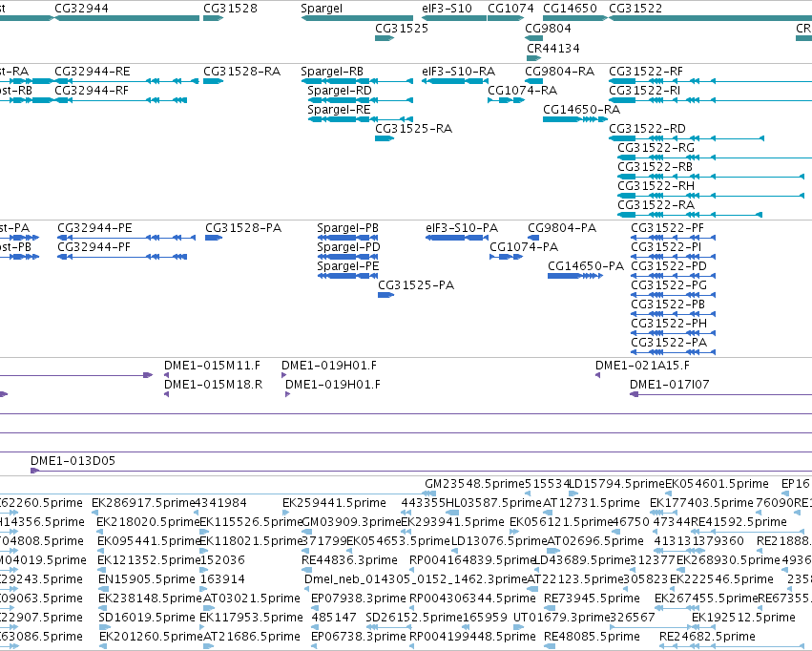Screen dimensions: 812x651
Task: Select transcript CG32944-RF
Action: (x=92, y=90)
